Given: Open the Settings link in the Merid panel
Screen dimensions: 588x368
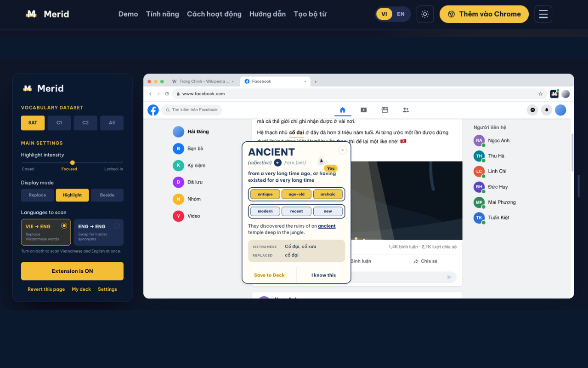Looking at the screenshot, I should tap(107, 289).
